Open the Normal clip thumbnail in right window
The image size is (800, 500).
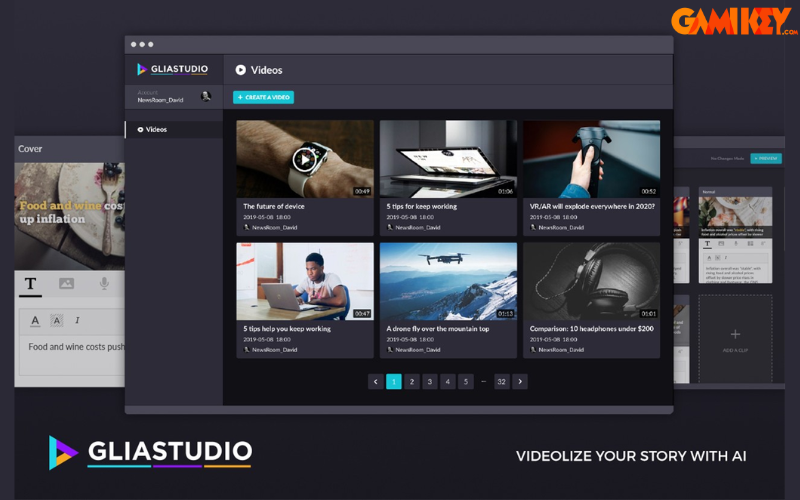click(735, 216)
